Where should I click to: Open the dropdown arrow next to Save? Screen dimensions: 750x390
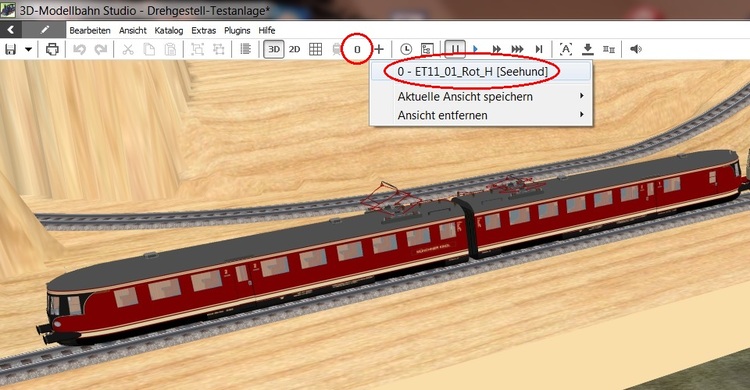coord(29,49)
